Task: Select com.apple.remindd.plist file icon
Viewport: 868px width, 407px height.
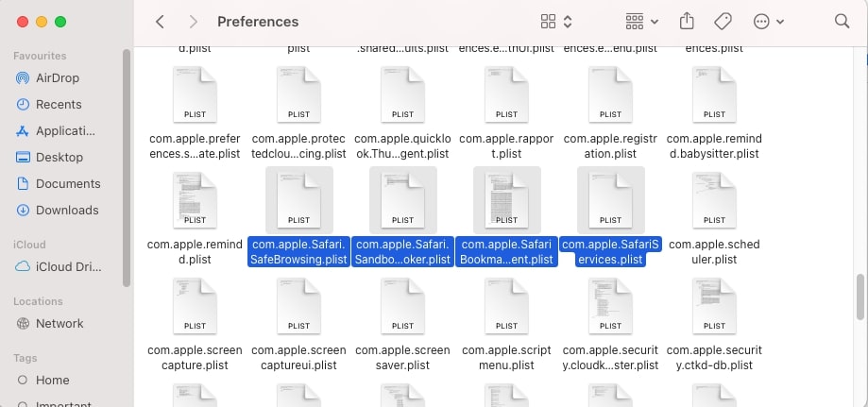Action: click(x=195, y=200)
